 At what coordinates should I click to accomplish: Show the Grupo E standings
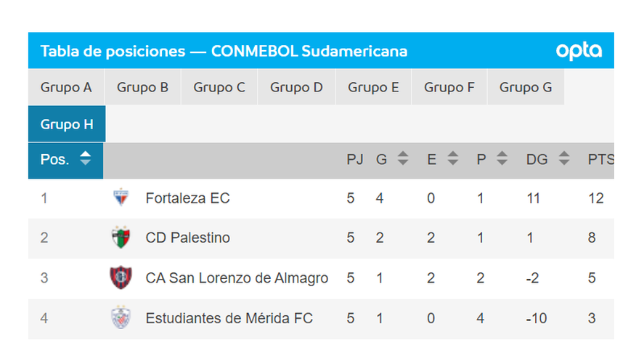tap(373, 88)
